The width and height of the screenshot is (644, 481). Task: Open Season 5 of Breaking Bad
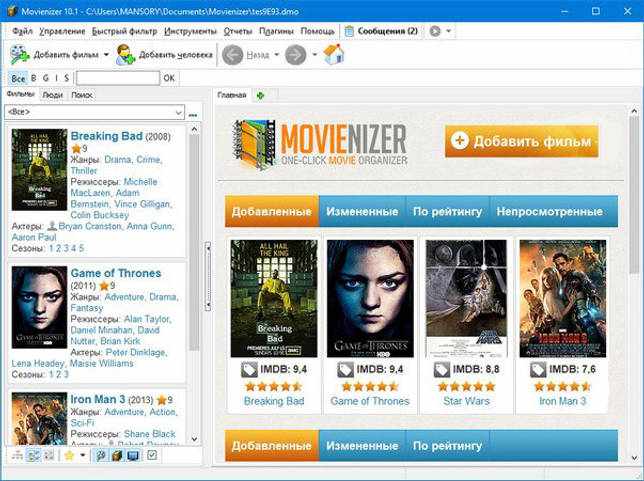coord(81,248)
